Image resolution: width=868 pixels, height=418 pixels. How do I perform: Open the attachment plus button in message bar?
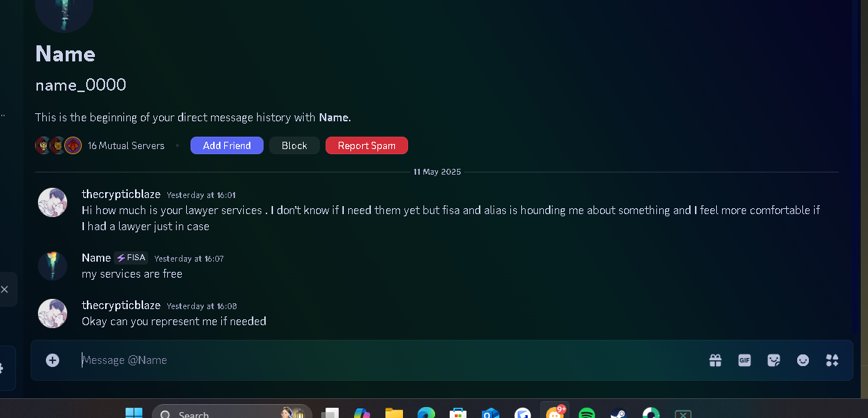click(x=53, y=360)
